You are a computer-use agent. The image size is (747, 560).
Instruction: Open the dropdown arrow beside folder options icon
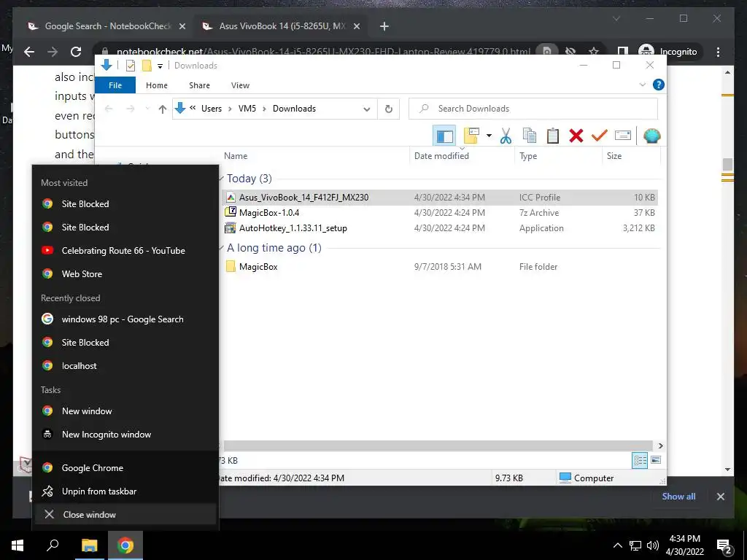(489, 136)
